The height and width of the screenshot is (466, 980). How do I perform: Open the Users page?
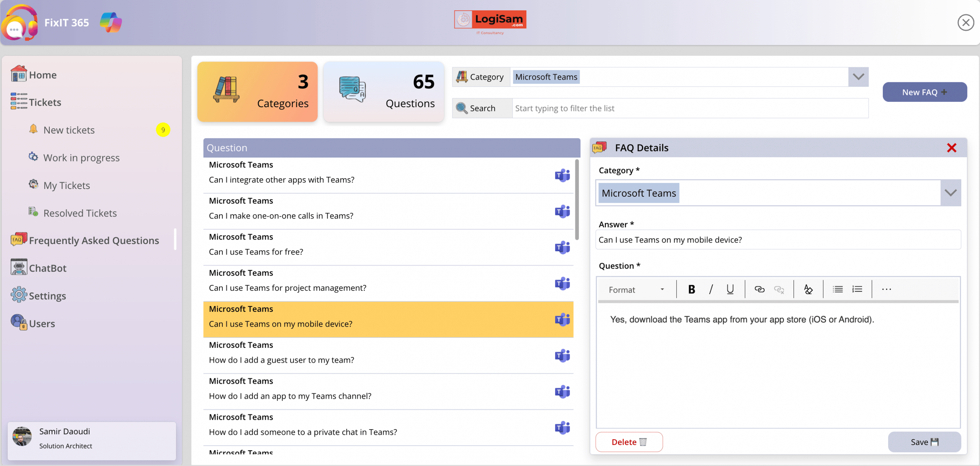(x=33, y=323)
